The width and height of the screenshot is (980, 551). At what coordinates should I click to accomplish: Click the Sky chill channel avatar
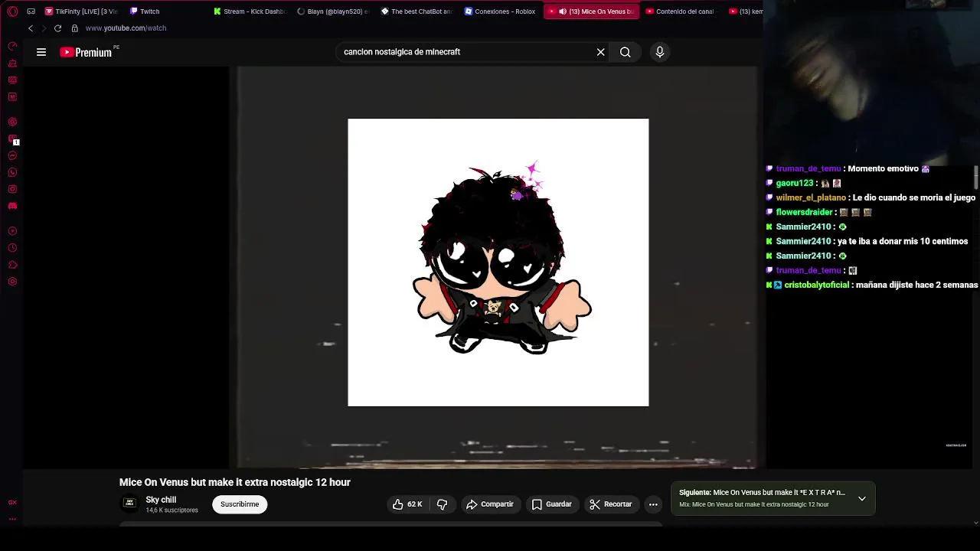click(130, 504)
